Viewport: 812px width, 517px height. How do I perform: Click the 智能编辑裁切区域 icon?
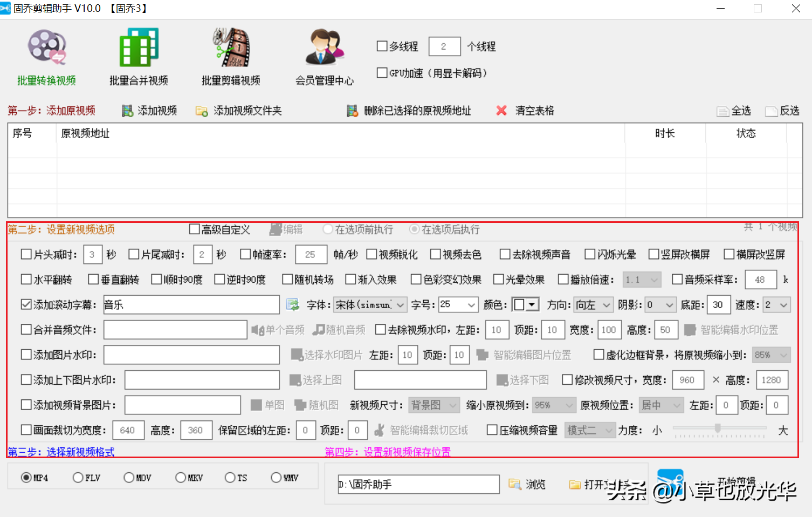[379, 430]
